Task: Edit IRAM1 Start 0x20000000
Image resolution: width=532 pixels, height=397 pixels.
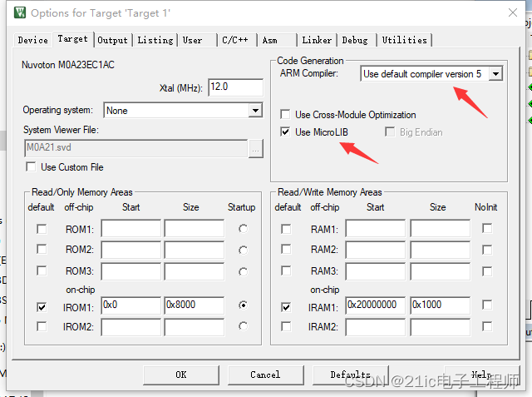Action: point(376,305)
